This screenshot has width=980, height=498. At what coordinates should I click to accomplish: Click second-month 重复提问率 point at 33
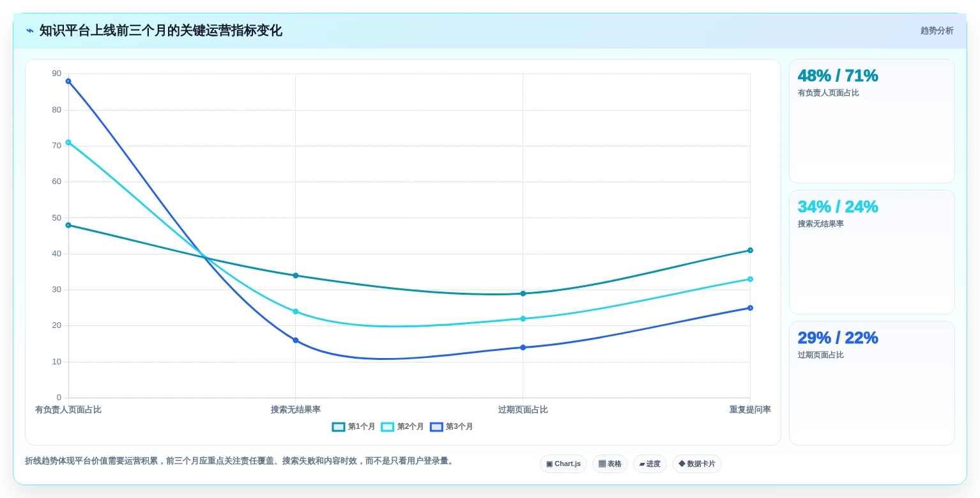pos(750,279)
